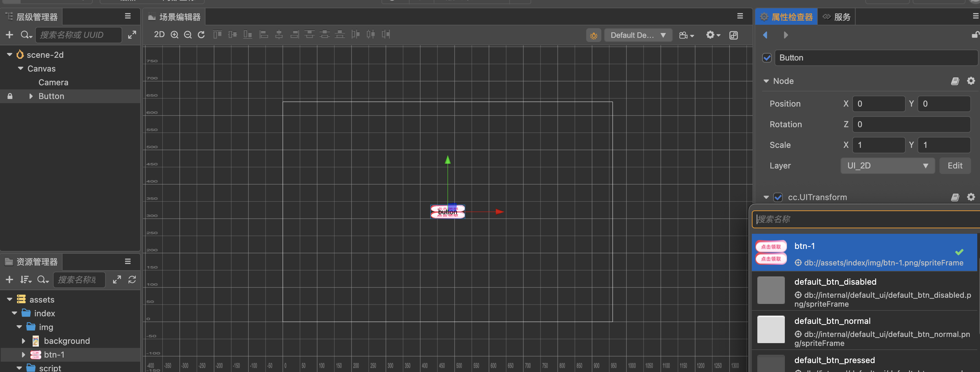The width and height of the screenshot is (980, 372).
Task: Open the Layer UI_2D dropdown
Action: pyautogui.click(x=887, y=166)
